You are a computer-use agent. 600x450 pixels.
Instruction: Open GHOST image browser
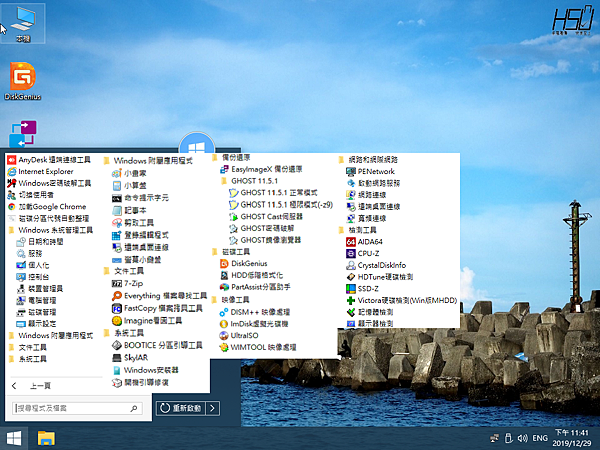pyautogui.click(x=265, y=240)
